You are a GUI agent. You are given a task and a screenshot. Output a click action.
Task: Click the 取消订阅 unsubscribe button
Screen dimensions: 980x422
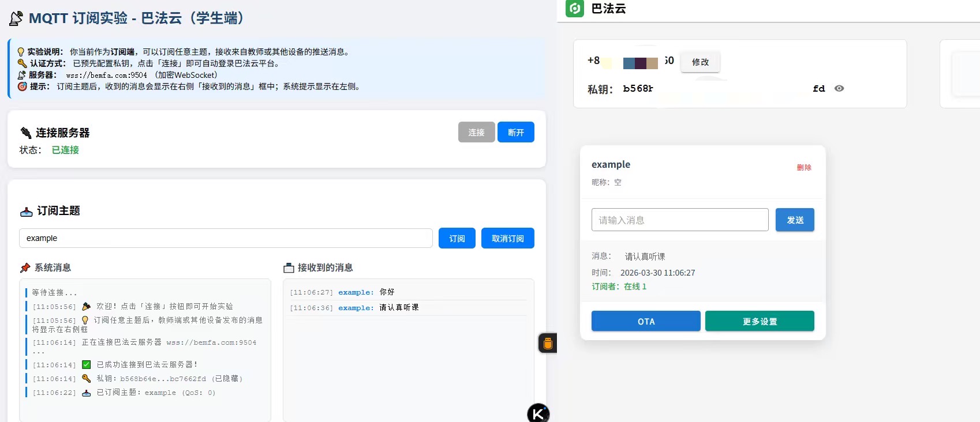(x=508, y=238)
